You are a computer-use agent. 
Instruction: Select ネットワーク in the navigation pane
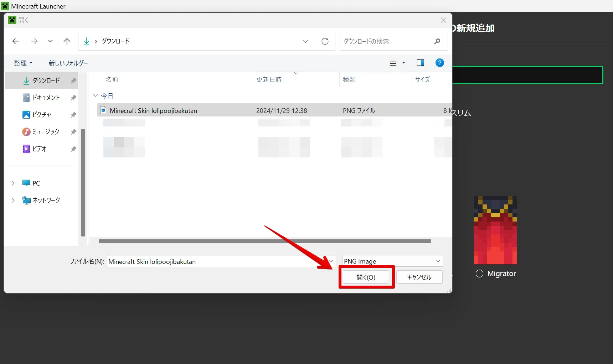pyautogui.click(x=41, y=200)
